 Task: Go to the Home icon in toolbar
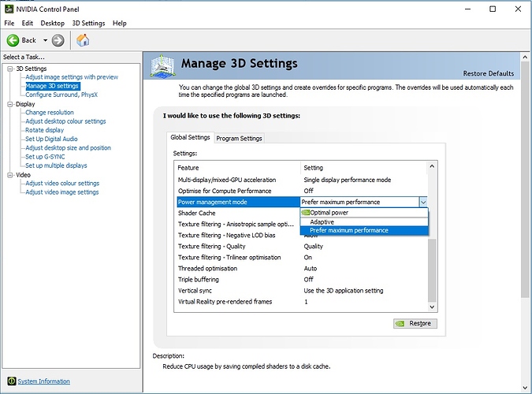coord(83,40)
